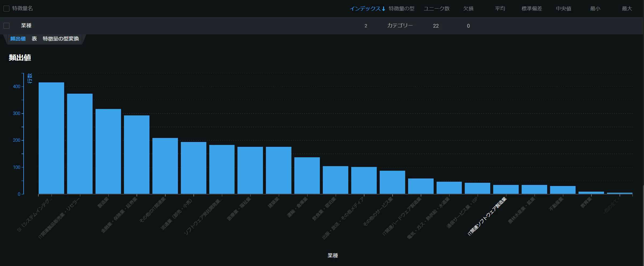Open the 特徴量の型変換 tab
This screenshot has width=644, height=266.
(x=61, y=39)
